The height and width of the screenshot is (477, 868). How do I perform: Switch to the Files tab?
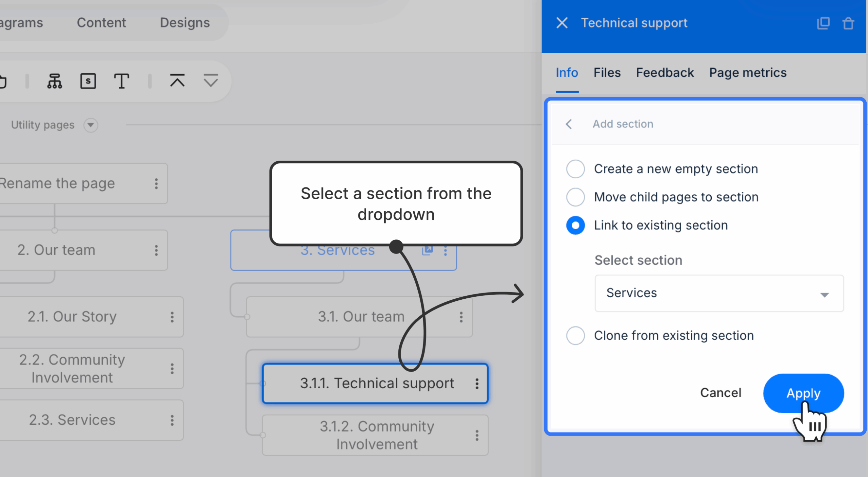[x=607, y=73]
